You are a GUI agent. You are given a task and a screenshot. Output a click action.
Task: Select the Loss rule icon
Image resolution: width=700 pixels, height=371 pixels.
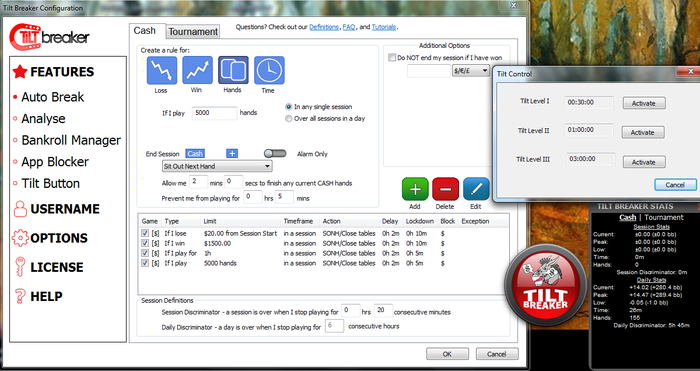tap(162, 70)
